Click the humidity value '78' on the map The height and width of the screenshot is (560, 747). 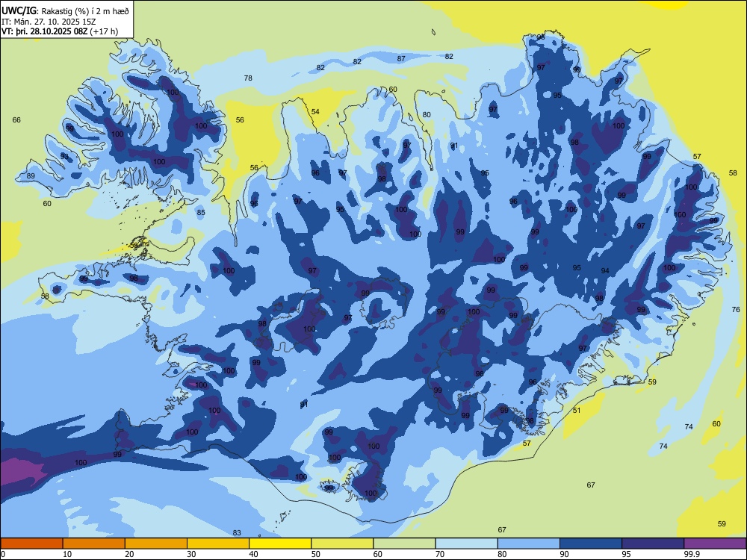pyautogui.click(x=248, y=78)
